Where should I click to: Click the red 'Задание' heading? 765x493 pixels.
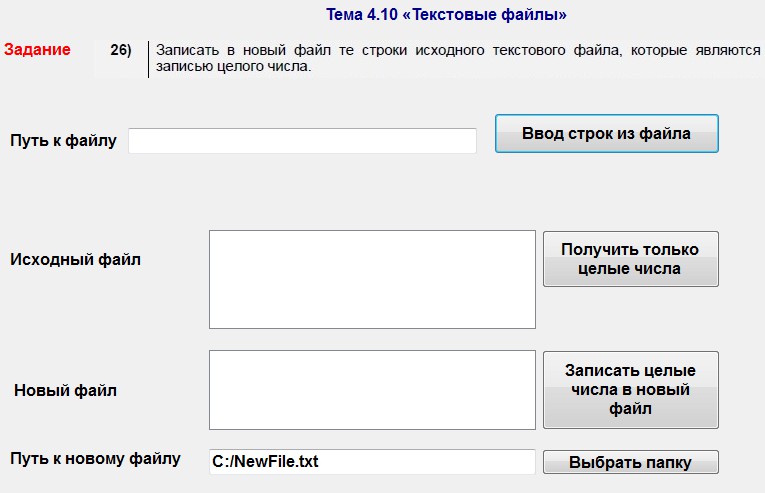(37, 49)
